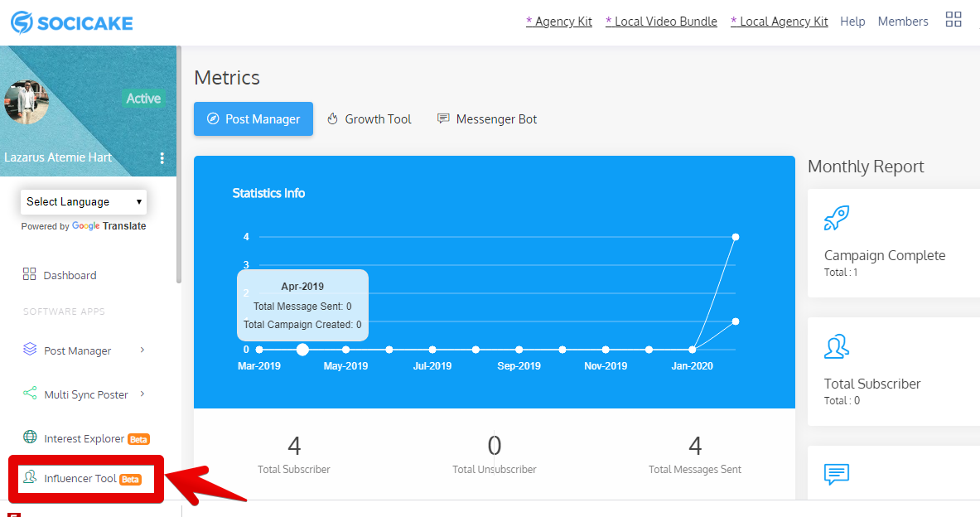Click the sidebar vertical scrollbar
This screenshot has height=517, width=980.
[179, 164]
